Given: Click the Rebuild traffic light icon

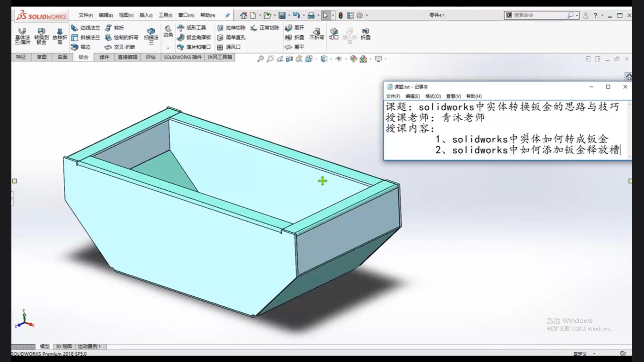Looking at the screenshot, I should (x=340, y=15).
